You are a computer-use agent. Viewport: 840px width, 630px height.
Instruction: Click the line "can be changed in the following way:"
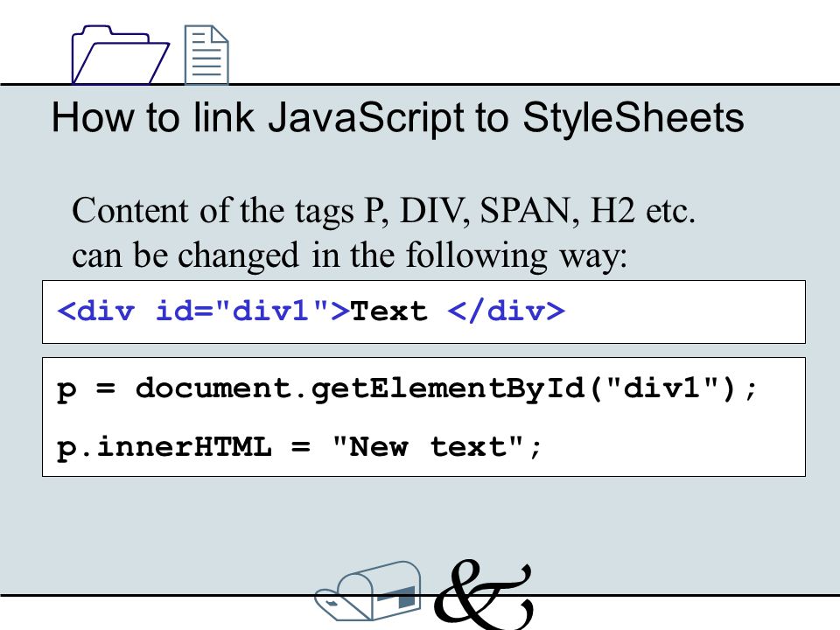(x=349, y=256)
